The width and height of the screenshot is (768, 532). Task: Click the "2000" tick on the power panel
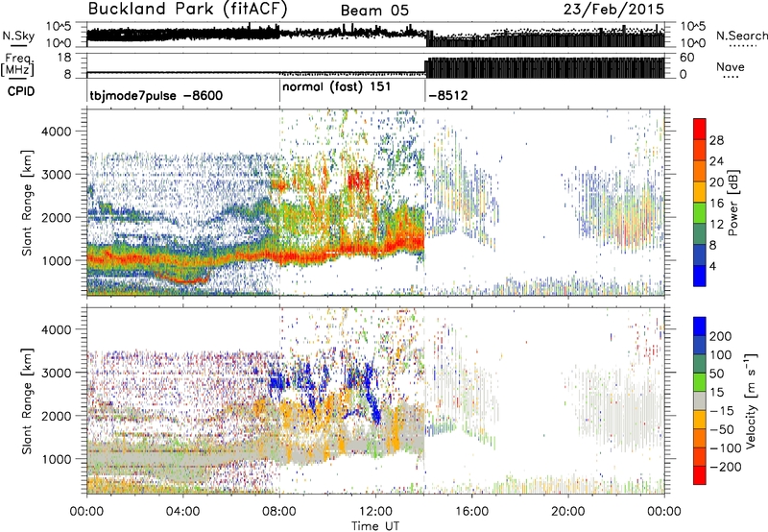tap(56, 218)
